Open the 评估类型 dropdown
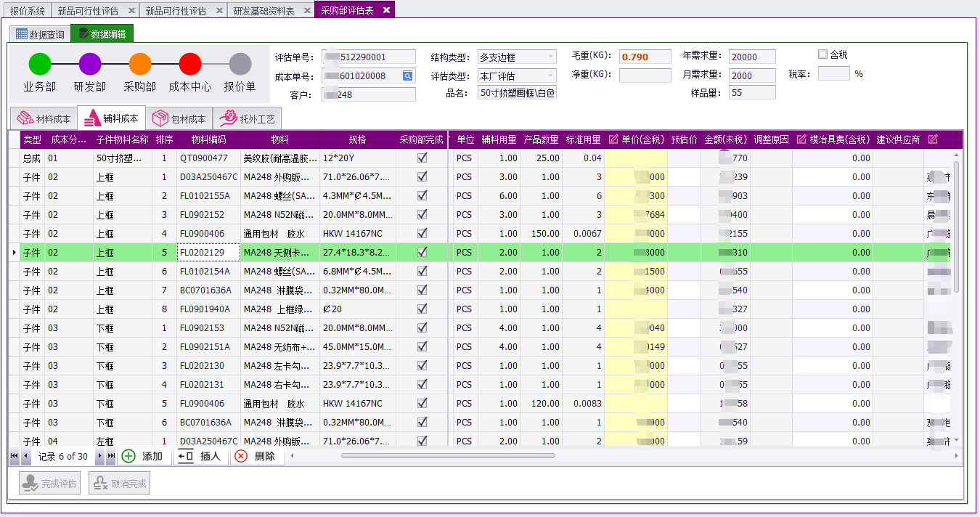 tap(551, 76)
